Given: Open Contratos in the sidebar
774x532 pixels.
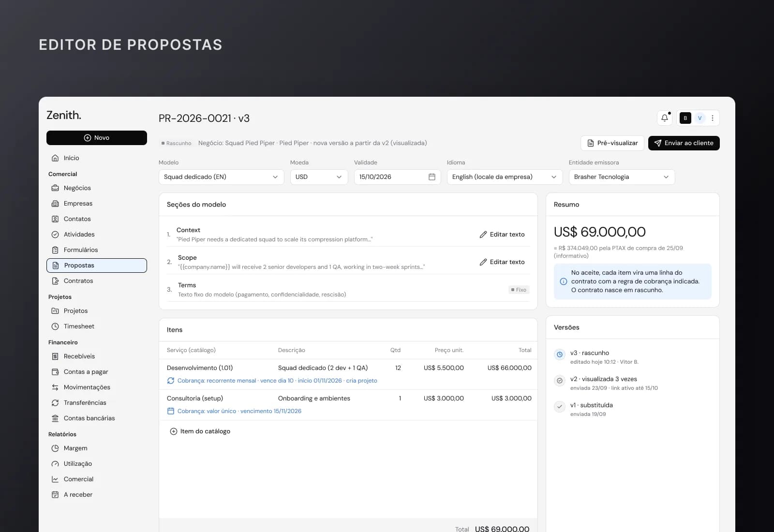Looking at the screenshot, I should coord(97,281).
